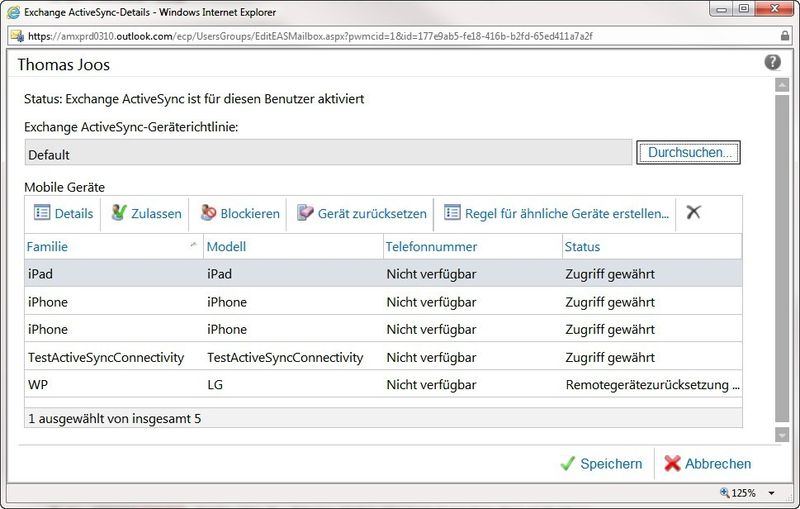The width and height of the screenshot is (800, 509).
Task: Click the scrollbar up arrow
Action: click(x=782, y=85)
